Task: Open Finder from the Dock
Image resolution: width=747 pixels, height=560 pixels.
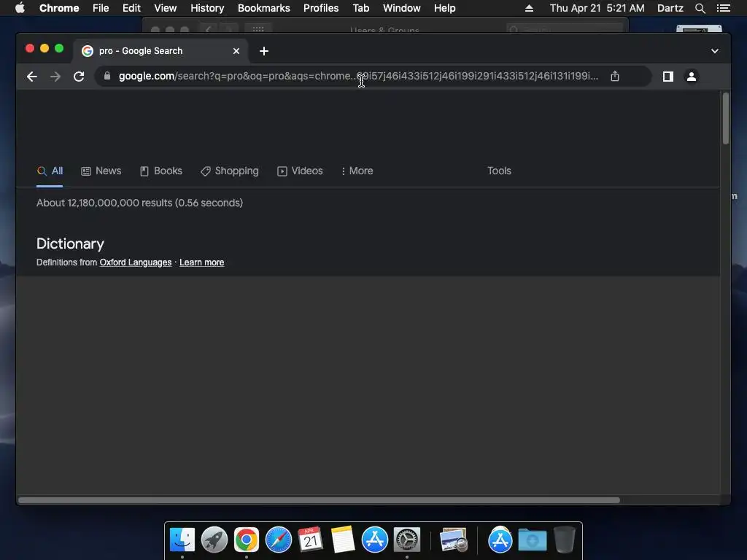Action: click(182, 540)
